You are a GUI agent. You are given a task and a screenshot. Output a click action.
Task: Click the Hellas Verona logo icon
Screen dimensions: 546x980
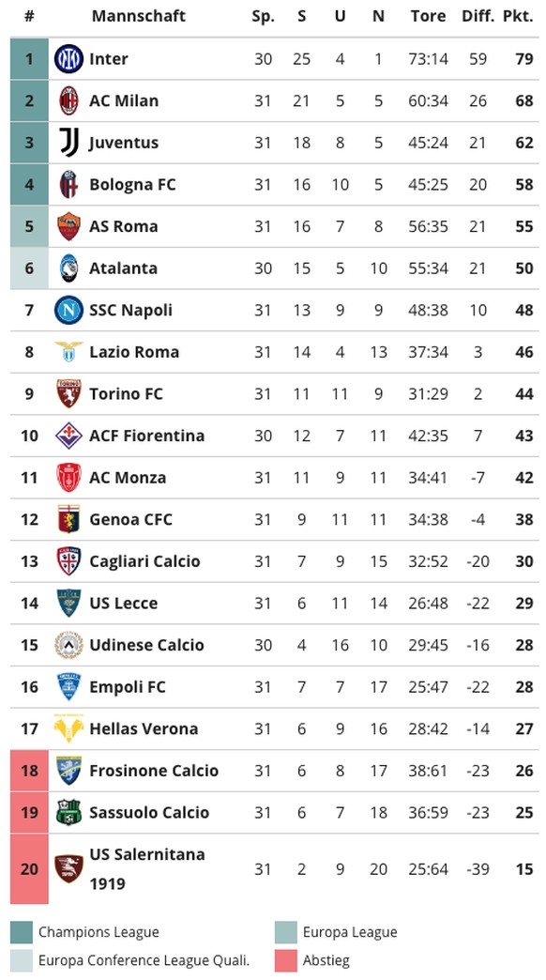(x=68, y=728)
